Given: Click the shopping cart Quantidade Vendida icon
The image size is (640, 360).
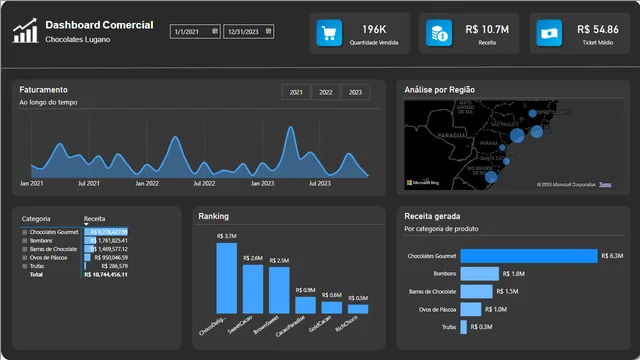Looking at the screenshot, I should [329, 33].
